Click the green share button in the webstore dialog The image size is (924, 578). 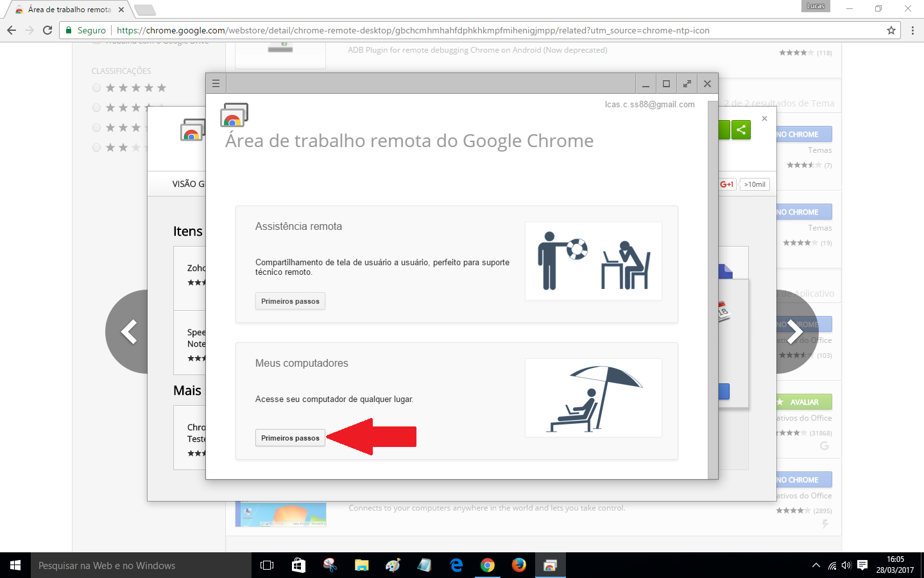click(x=741, y=130)
